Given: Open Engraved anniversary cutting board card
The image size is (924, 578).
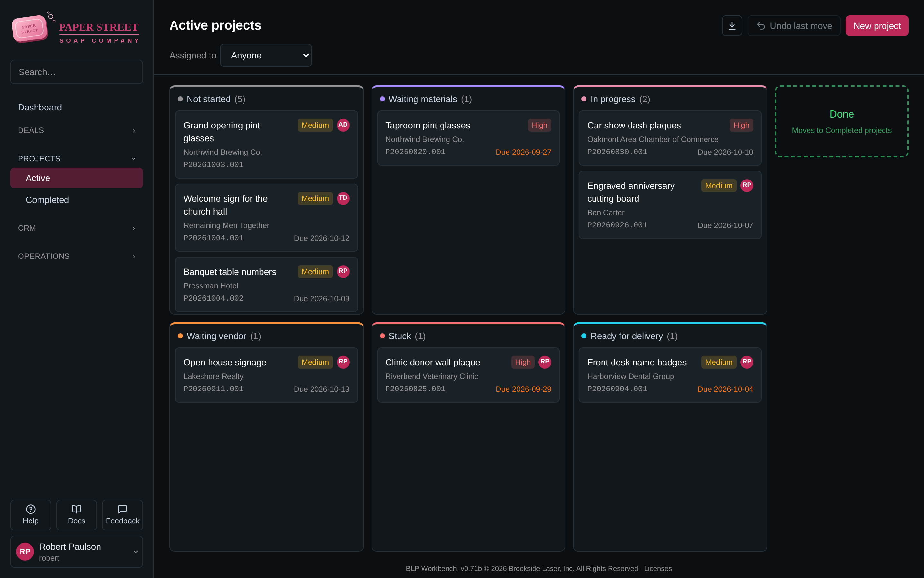Looking at the screenshot, I should pos(670,205).
